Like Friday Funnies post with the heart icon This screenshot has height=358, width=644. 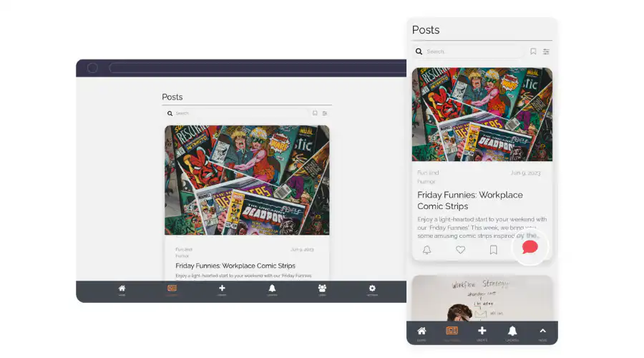pyautogui.click(x=460, y=249)
